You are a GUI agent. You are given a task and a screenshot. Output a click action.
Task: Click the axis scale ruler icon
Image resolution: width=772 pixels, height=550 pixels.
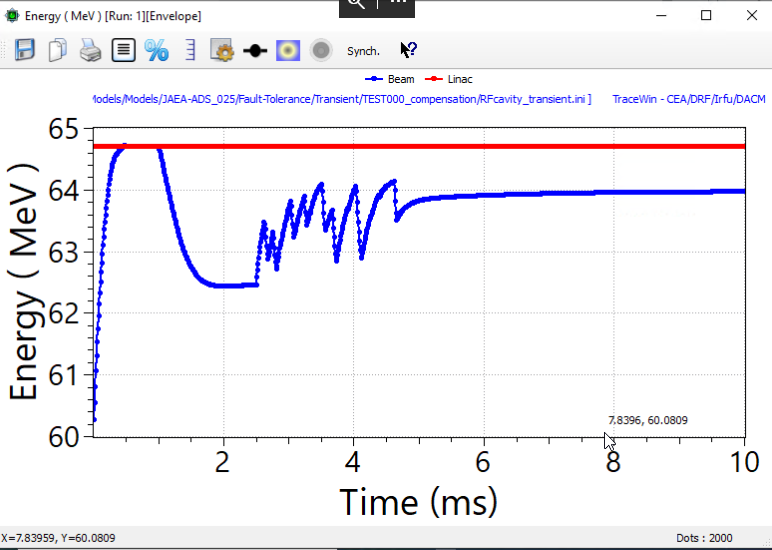point(189,50)
